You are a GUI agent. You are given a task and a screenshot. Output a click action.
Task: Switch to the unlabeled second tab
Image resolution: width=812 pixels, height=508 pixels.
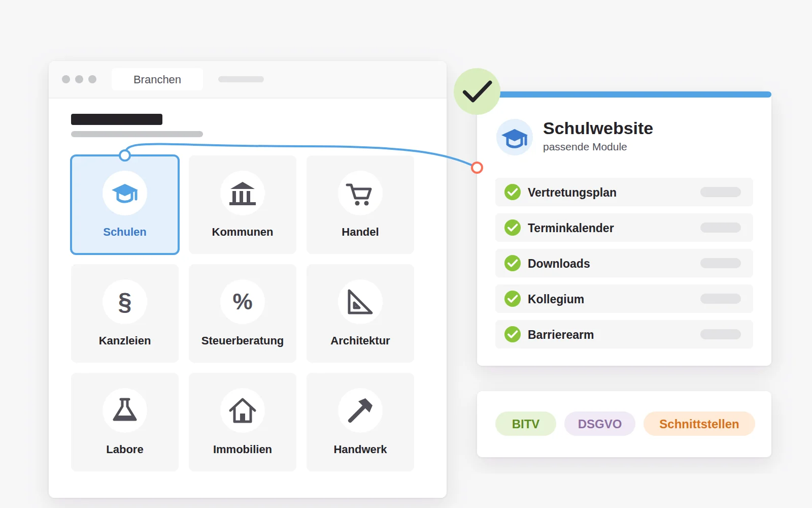(241, 79)
